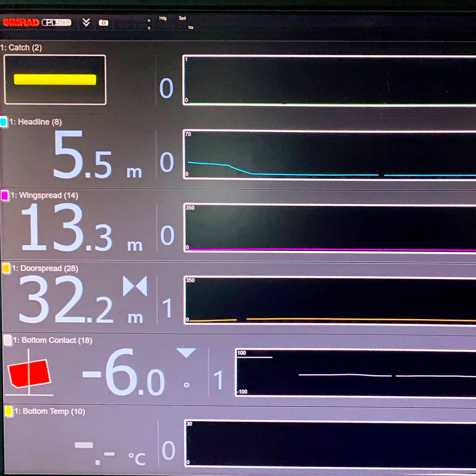
Task: Open the menu via double-chevron icon
Action: tap(86, 23)
